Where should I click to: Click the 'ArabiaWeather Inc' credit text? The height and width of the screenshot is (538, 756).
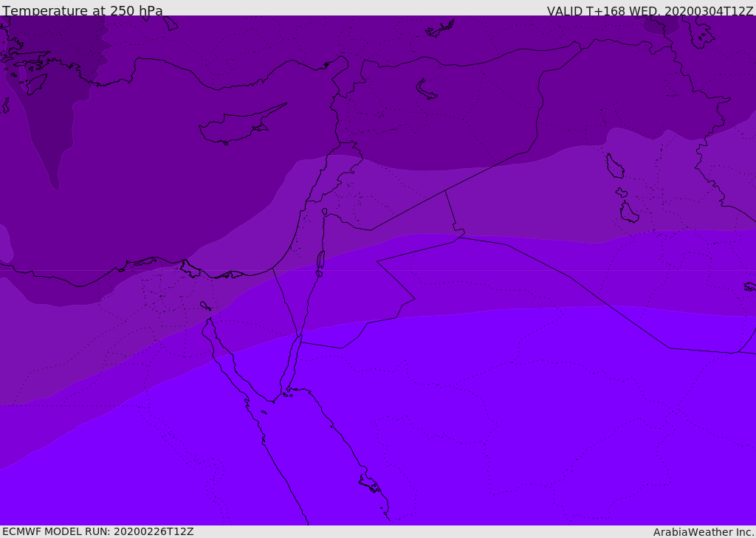[x=704, y=532]
